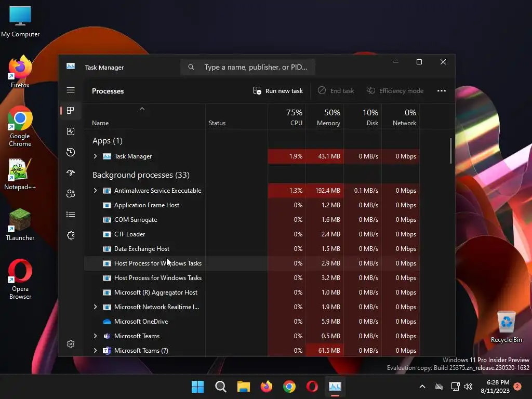Screen dimensions: 532x399
Task: Open Task Manager Settings gear
Action: point(71,344)
